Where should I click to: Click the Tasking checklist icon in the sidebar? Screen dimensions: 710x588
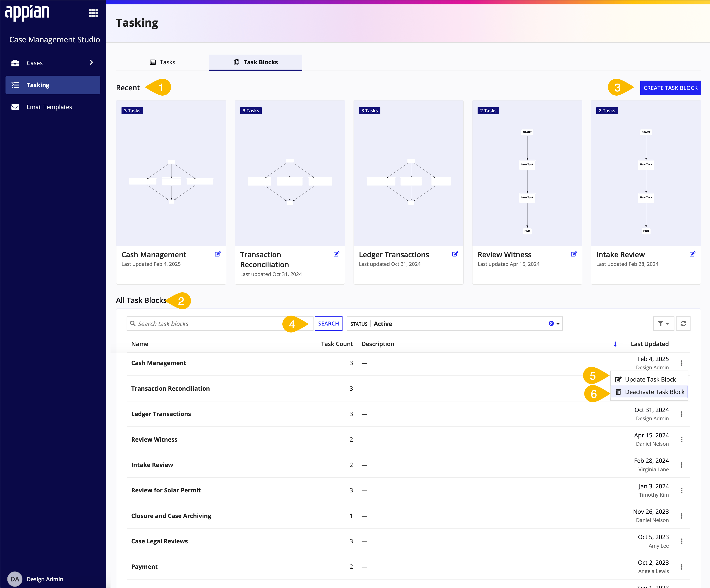pos(15,85)
